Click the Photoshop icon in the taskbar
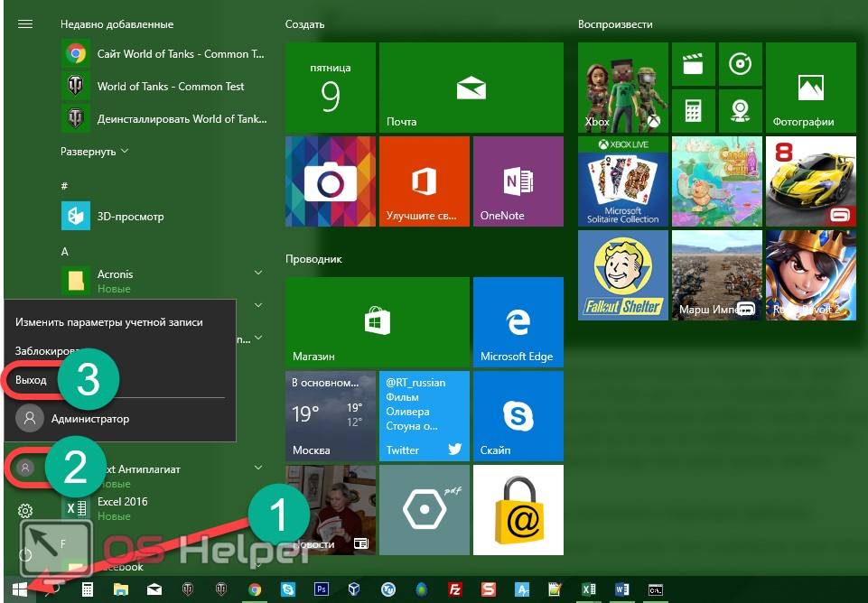Screen dimensions: 868x603 point(321,589)
